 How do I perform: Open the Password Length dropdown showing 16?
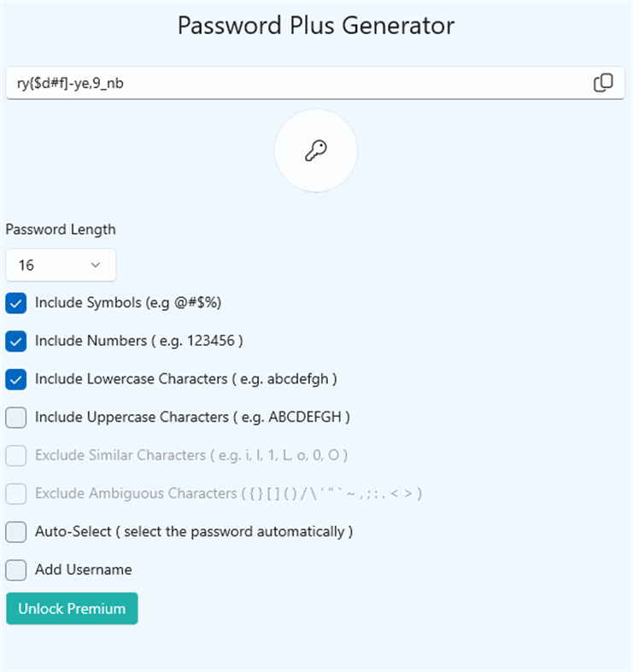tap(60, 266)
